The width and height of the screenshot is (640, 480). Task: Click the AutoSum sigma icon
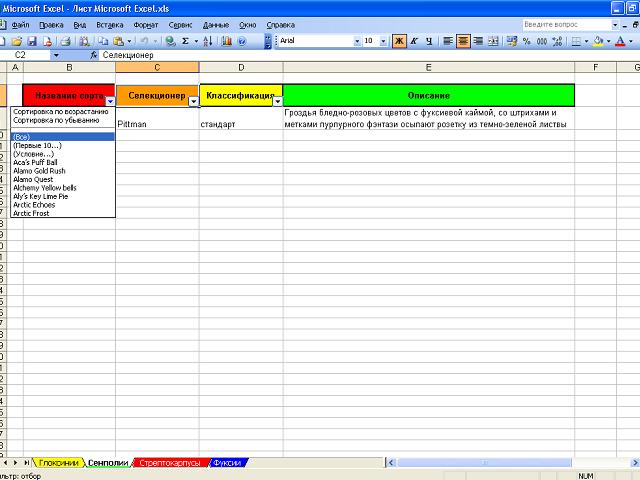pyautogui.click(x=186, y=41)
